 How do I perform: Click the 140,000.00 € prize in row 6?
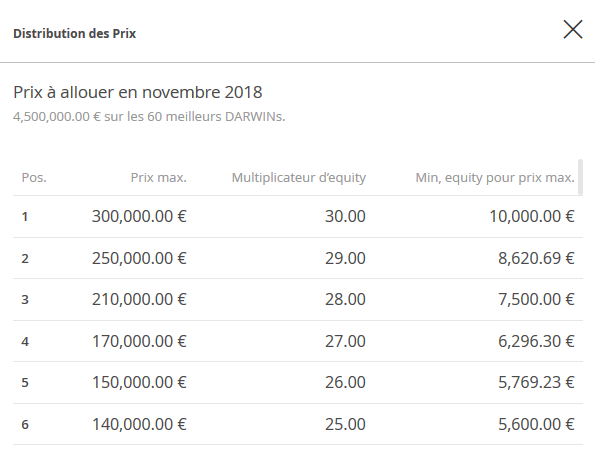click(139, 424)
